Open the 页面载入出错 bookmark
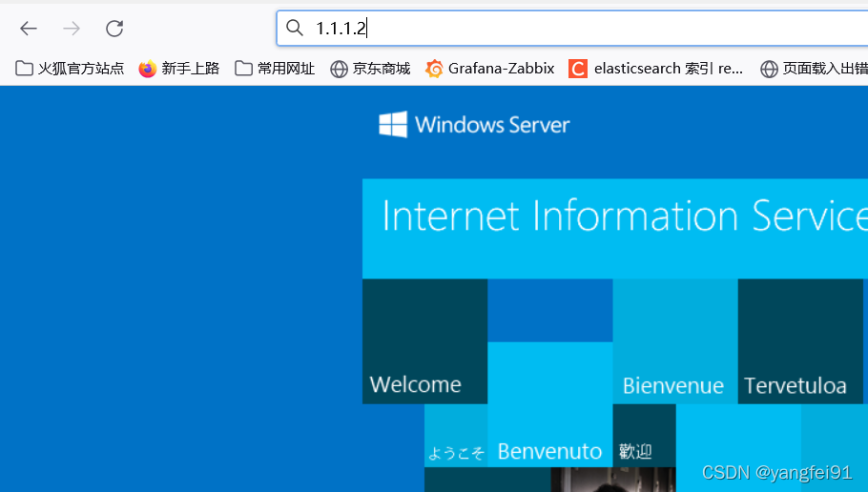This screenshot has height=492, width=868. click(x=814, y=69)
